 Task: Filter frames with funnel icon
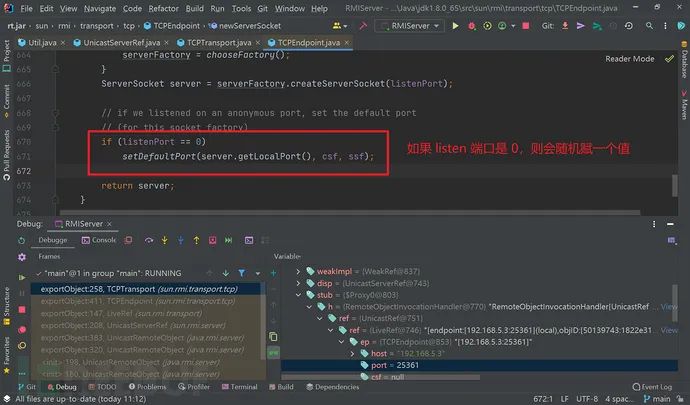click(x=242, y=273)
